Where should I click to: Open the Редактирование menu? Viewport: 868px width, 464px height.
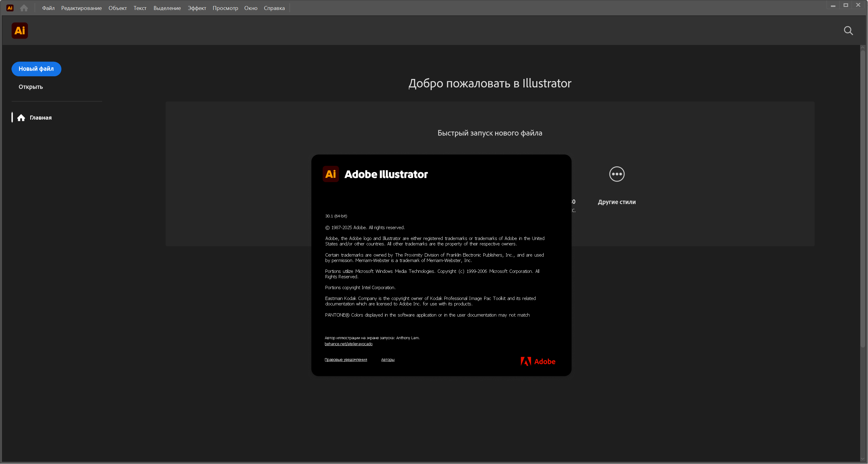(81, 8)
